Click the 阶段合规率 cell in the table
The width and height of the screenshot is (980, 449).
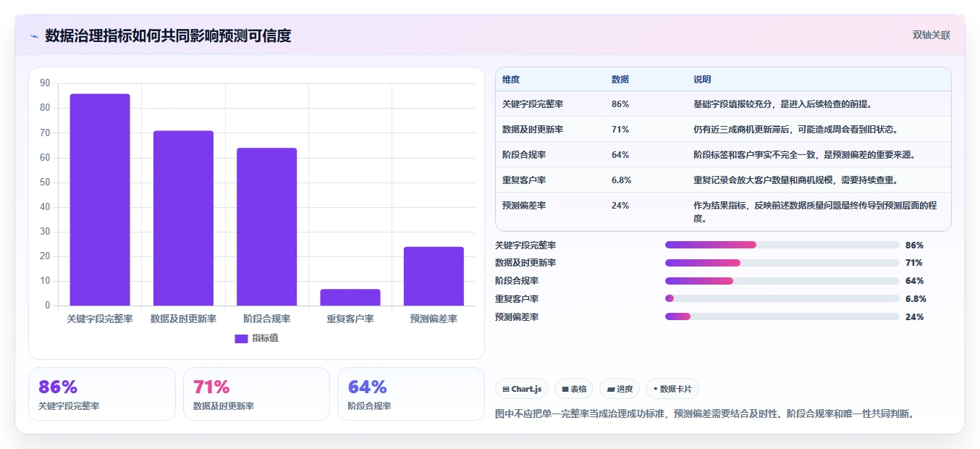524,155
